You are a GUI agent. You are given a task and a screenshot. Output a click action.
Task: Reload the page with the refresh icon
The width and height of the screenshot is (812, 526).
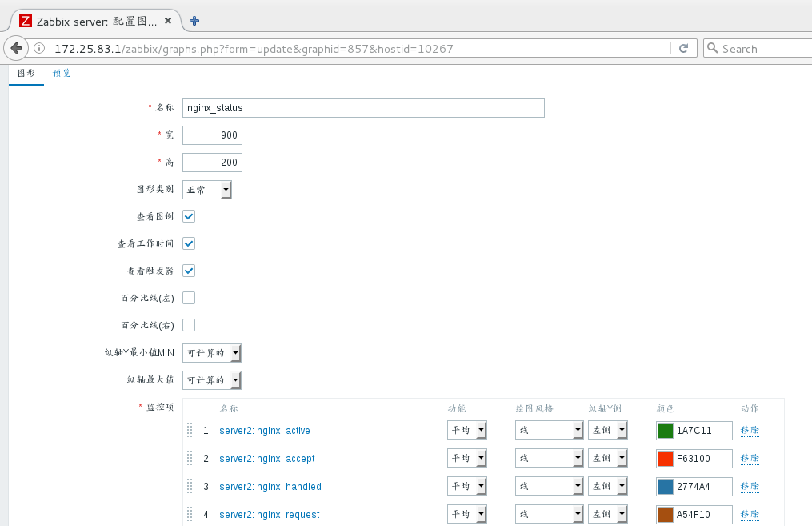(x=684, y=48)
